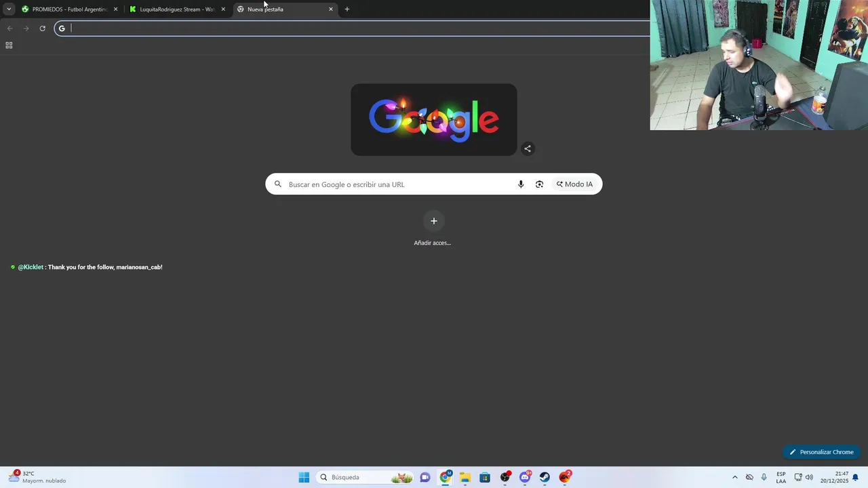The height and width of the screenshot is (488, 868).
Task: Focus the Chrome address bar
Action: [x=353, y=28]
